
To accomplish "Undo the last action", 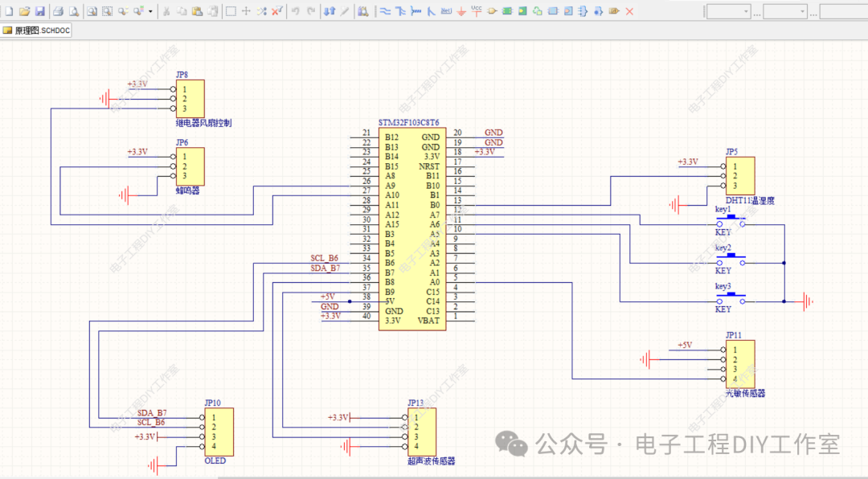I will (296, 11).
